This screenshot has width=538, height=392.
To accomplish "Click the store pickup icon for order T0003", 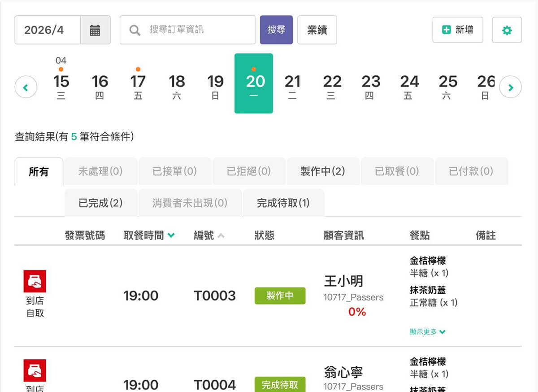I will click(35, 281).
